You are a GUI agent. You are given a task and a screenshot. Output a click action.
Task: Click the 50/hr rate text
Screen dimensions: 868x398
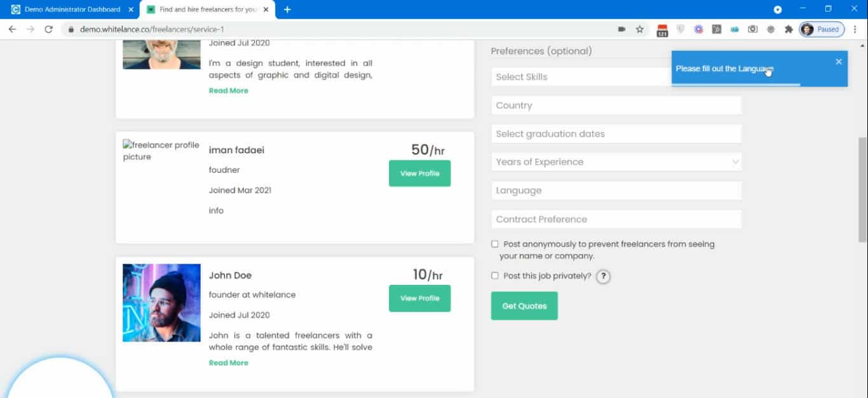point(428,150)
